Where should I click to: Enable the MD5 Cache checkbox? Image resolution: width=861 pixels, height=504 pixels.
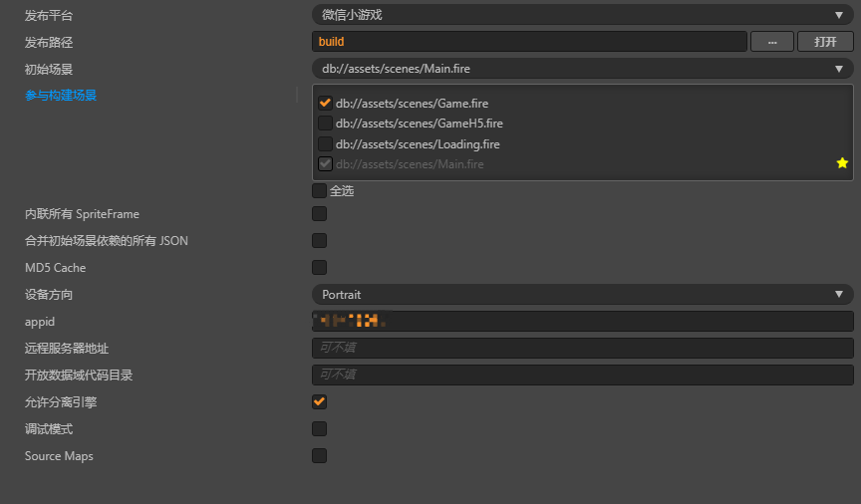click(x=320, y=267)
